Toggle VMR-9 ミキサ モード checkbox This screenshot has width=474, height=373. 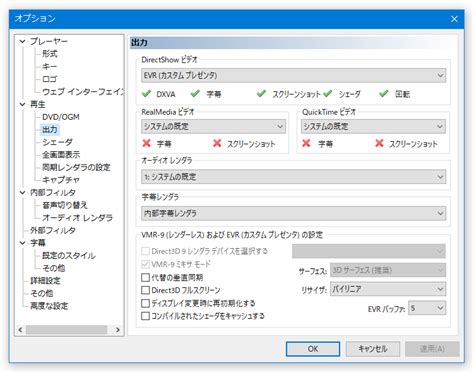(145, 264)
